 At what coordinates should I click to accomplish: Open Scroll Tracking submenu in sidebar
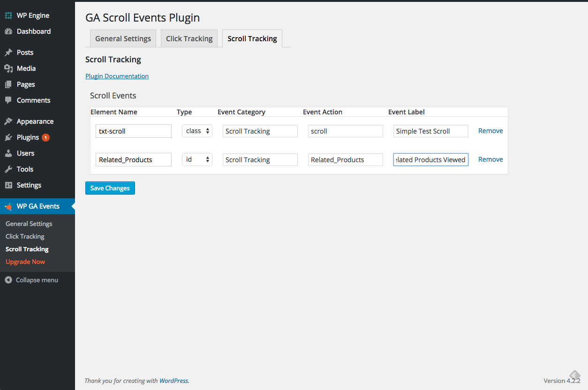27,249
